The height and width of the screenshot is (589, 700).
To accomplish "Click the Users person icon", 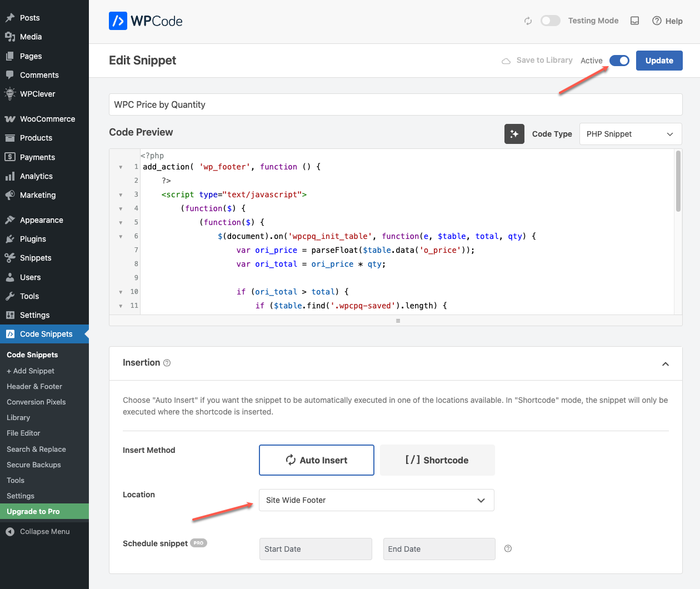I will [10, 277].
